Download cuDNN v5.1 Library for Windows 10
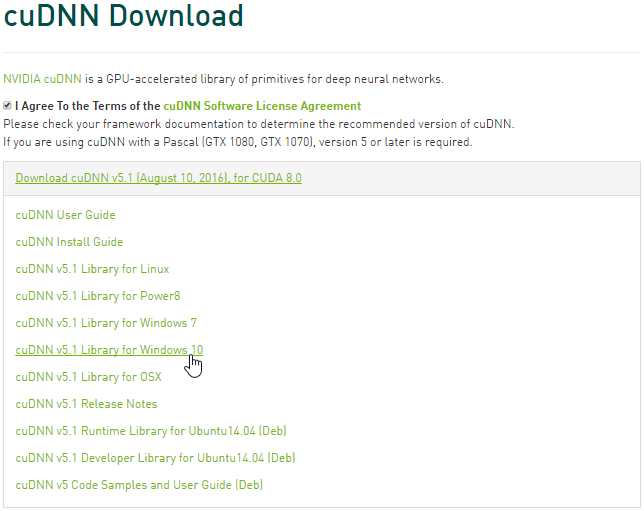This screenshot has width=644, height=511. point(109,350)
